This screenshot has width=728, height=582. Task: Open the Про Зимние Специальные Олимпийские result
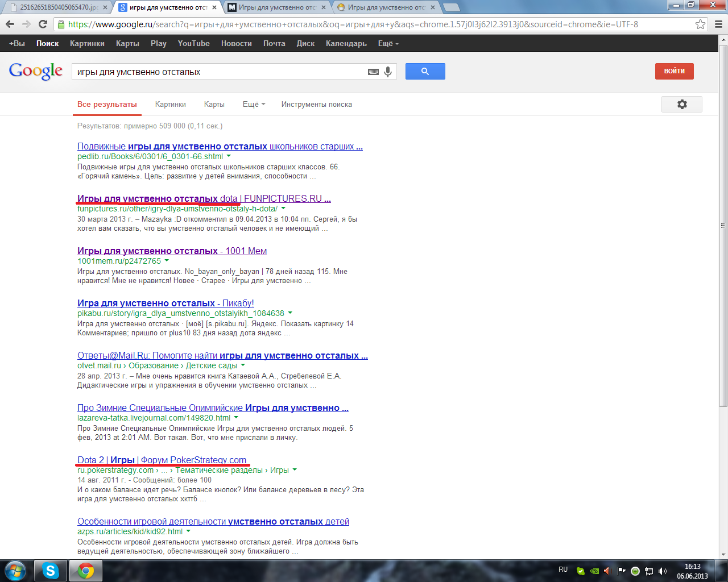pyautogui.click(x=213, y=408)
